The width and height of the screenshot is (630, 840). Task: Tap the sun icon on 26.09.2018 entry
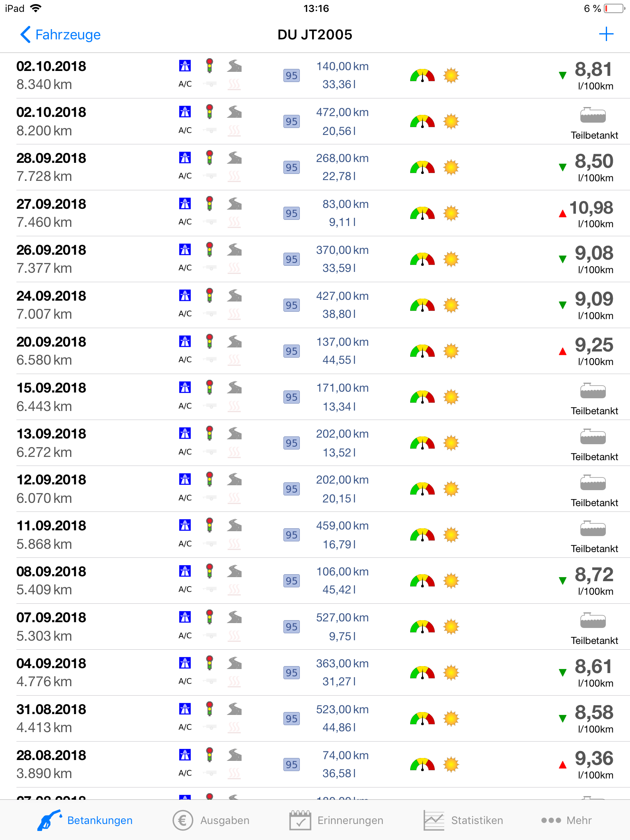click(451, 259)
